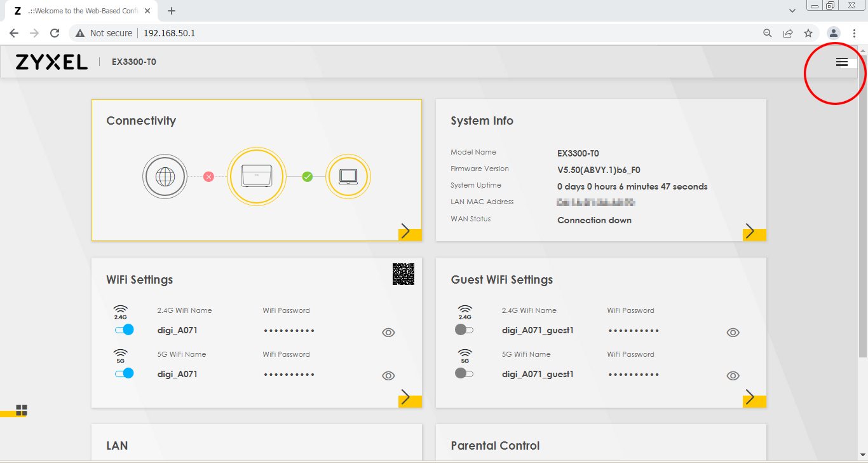Show the 2.4G WiFi password
This screenshot has height=463, width=868.
388,333
